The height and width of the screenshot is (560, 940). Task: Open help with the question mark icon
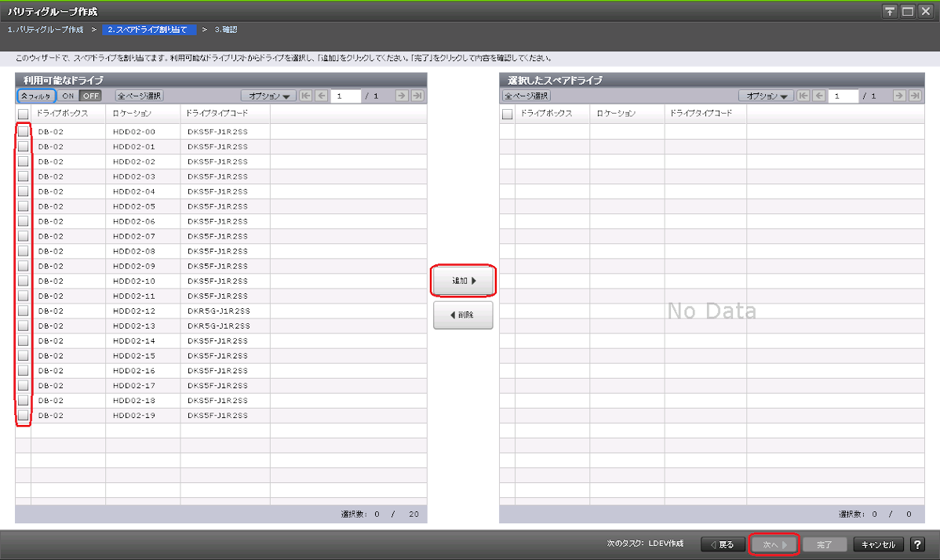917,544
